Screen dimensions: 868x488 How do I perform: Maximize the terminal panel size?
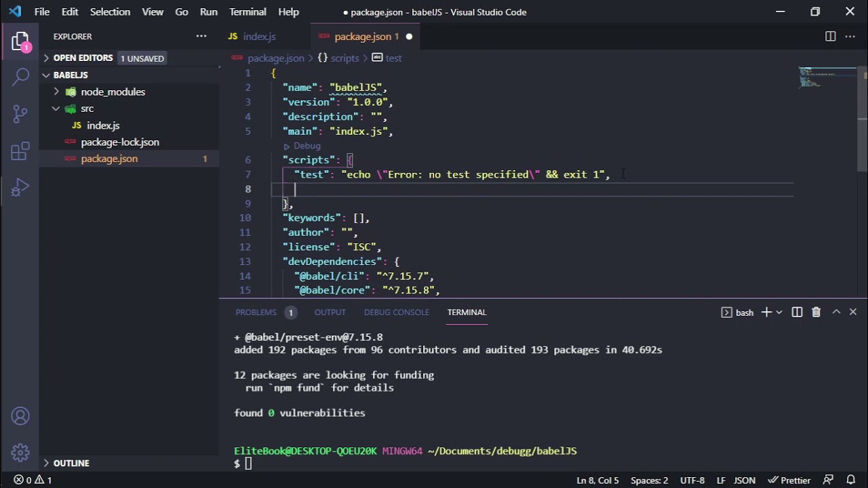tap(836, 312)
